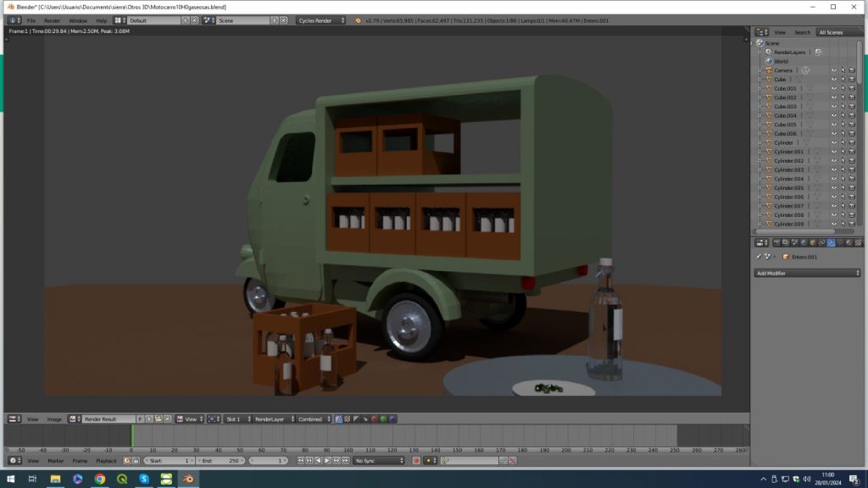Screen dimensions: 868x488
Task: Toggle viewport visibility of Cube.003
Action: 833,107
